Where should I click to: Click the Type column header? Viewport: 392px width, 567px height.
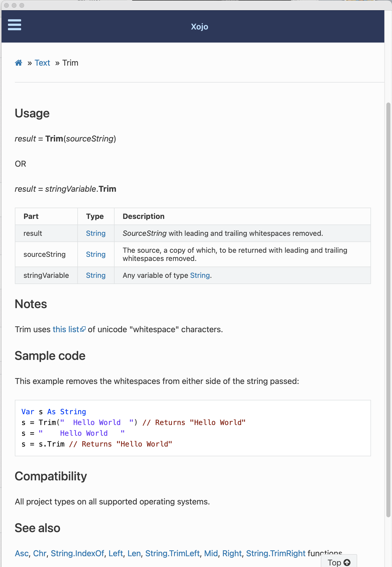[x=96, y=216]
